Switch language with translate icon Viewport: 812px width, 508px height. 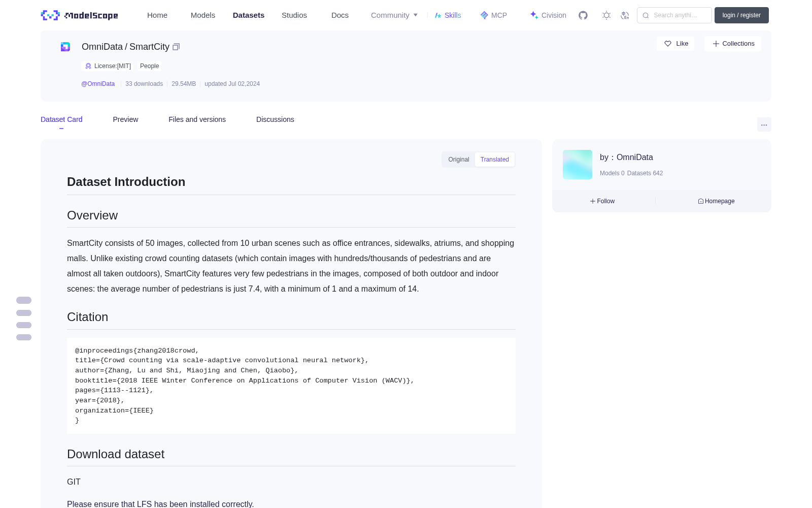coord(625,15)
